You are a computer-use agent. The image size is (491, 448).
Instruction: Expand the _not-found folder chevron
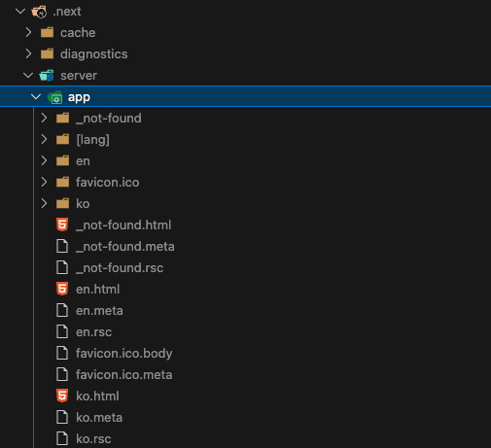(x=44, y=118)
